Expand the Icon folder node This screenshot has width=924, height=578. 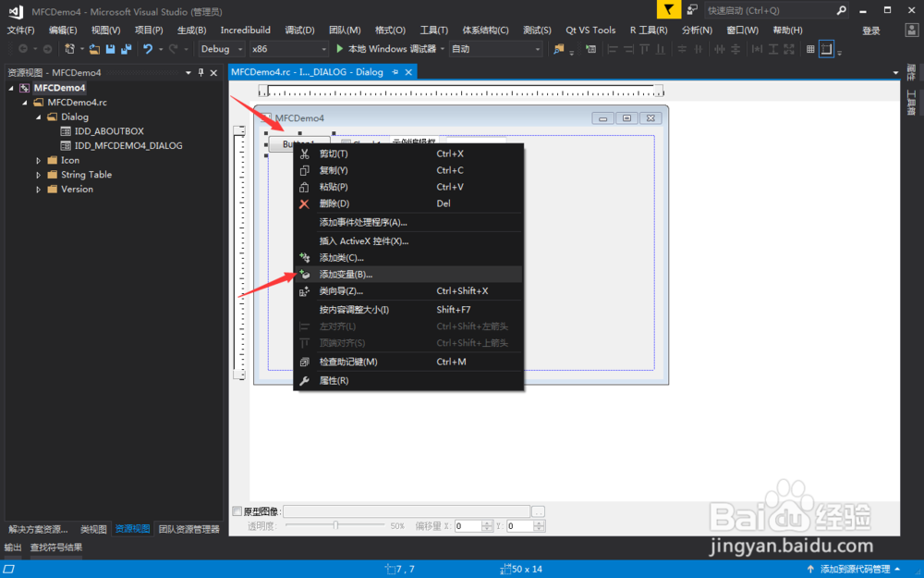coord(38,160)
